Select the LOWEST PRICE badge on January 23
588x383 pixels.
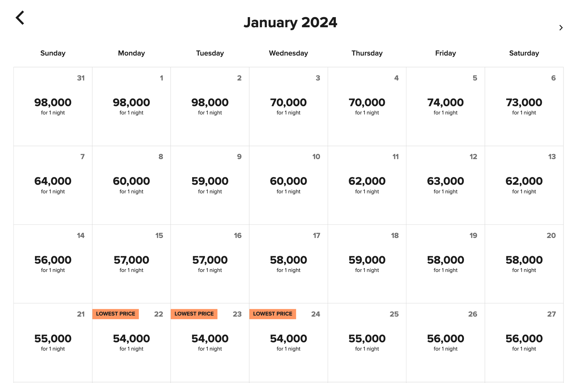tap(194, 314)
